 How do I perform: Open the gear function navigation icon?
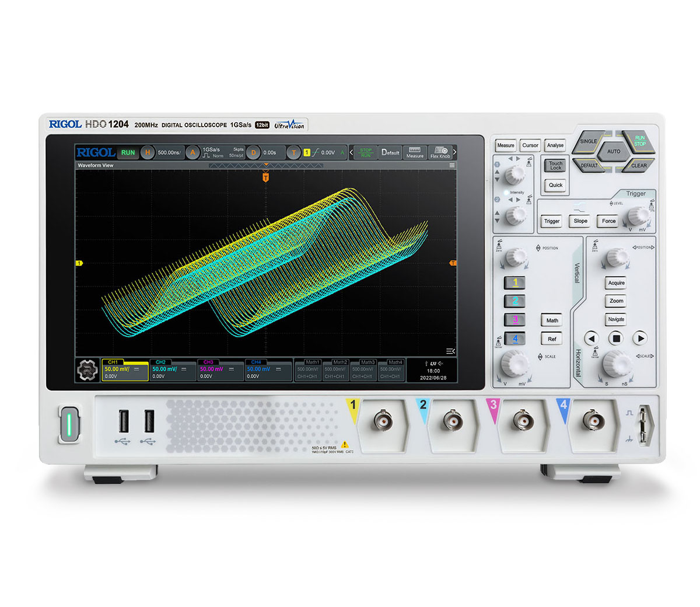[x=87, y=370]
